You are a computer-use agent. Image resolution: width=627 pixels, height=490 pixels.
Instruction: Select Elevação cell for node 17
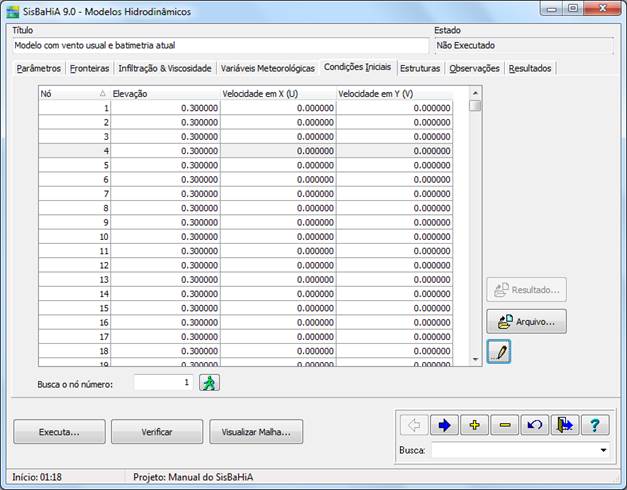pos(166,337)
